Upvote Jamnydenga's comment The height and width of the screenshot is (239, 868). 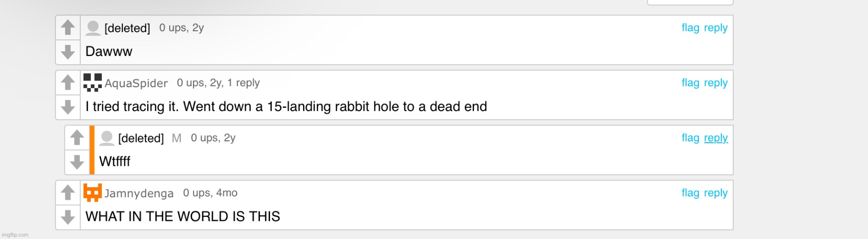pyautogui.click(x=68, y=193)
